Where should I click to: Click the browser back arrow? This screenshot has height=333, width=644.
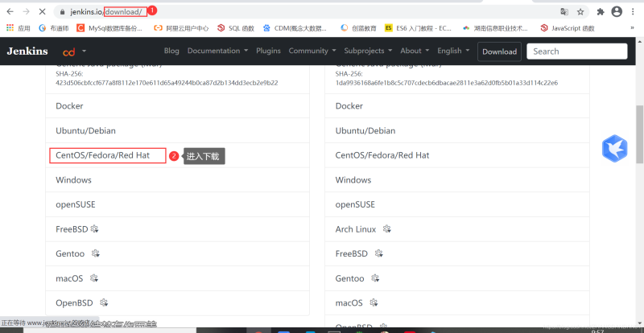pos(10,12)
